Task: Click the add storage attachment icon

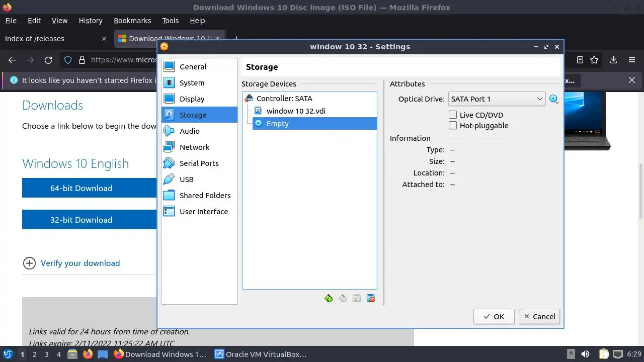Action: coord(357,298)
